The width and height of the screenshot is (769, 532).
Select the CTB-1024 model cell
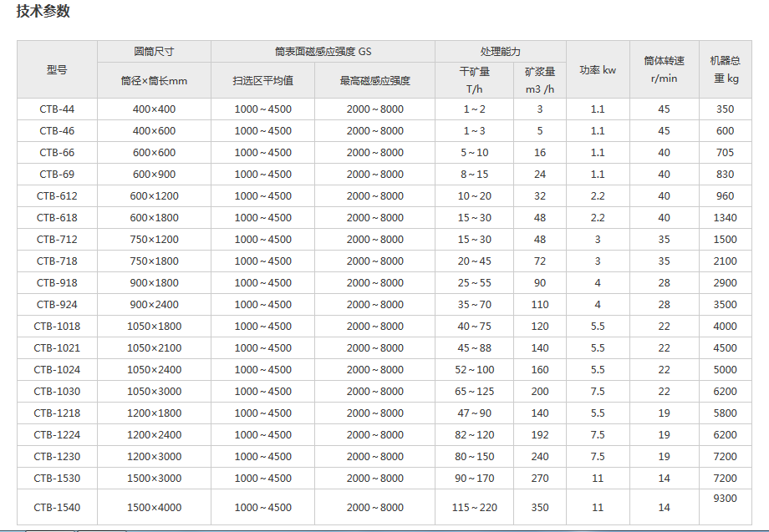click(57, 369)
